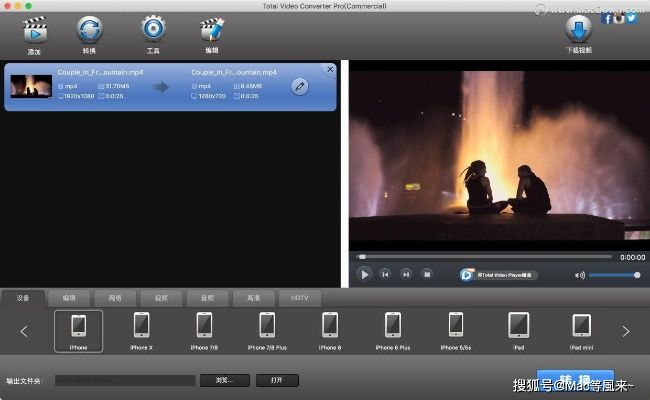The height and width of the screenshot is (400, 650).
Task: Open the 工具 (Tools) gear icon
Action: point(152,30)
